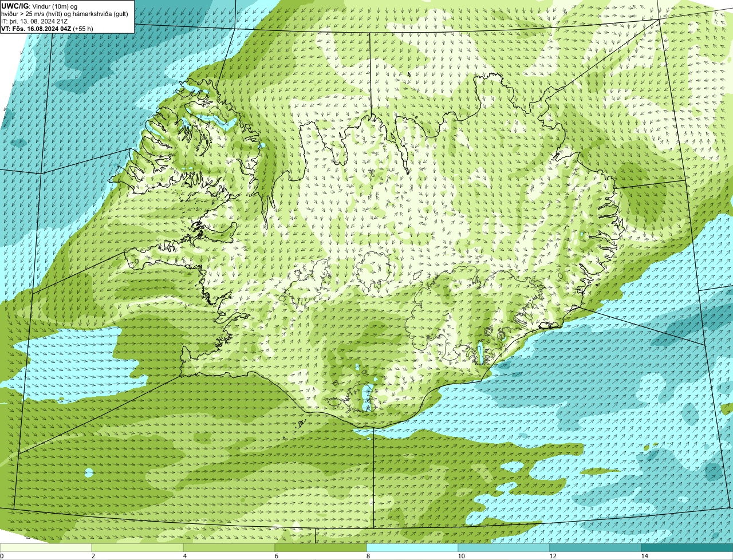Click the 4–6 m/s green legend swatch
Image resolution: width=733 pixels, height=560 pixels.
(229, 547)
